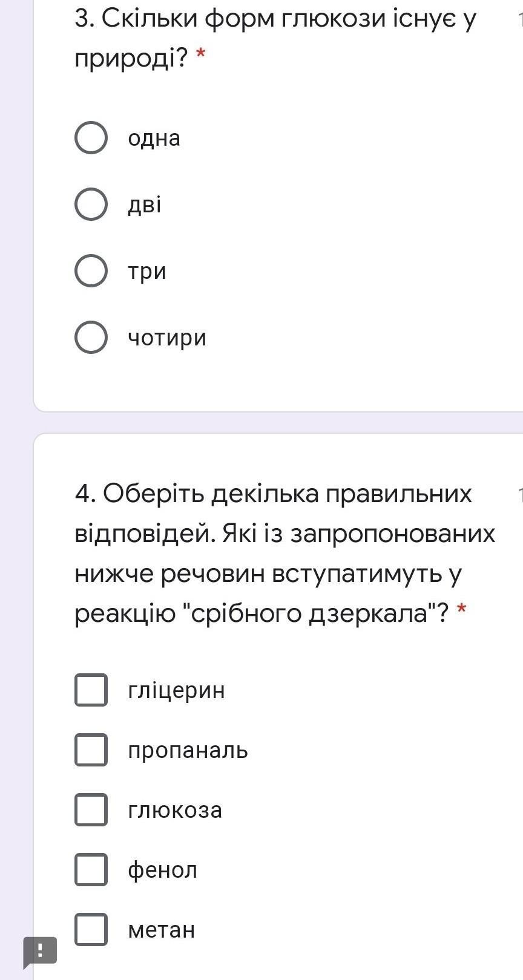523x980 pixels.
Task: Click the 'три' answer label text
Action: [146, 271]
